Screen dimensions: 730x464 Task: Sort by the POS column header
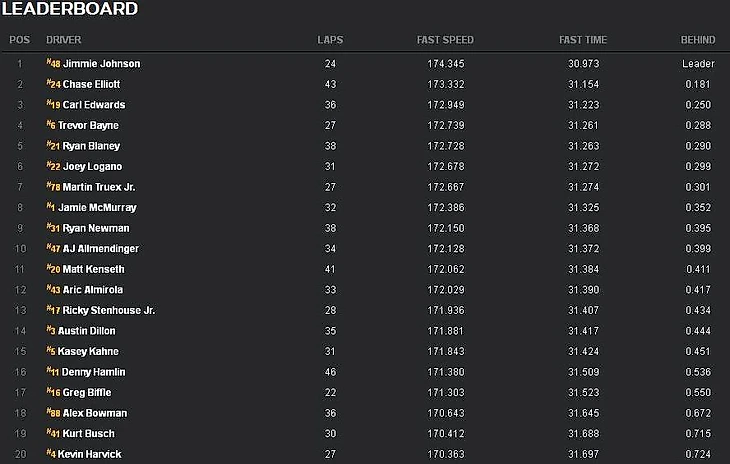click(20, 40)
